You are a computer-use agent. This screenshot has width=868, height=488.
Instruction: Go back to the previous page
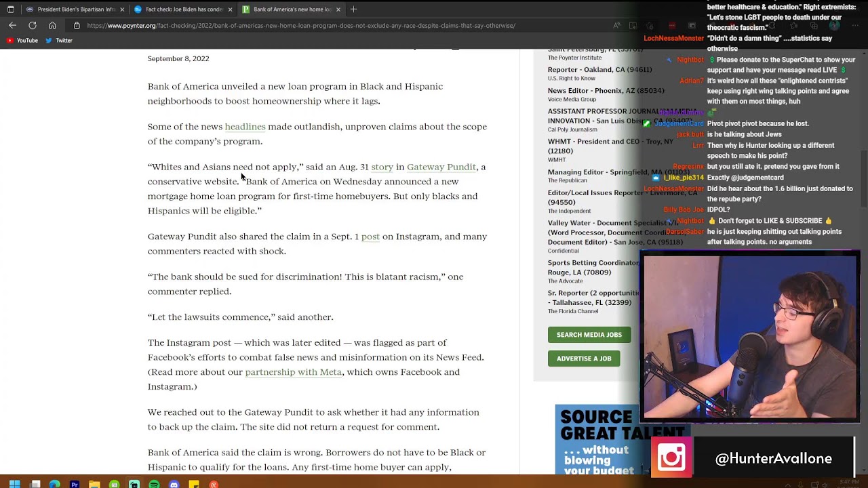[x=12, y=26]
